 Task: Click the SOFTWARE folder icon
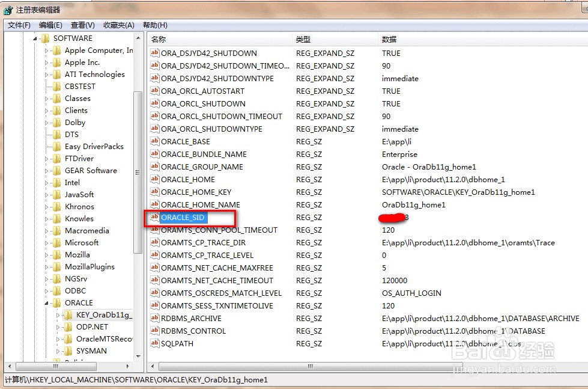point(46,38)
